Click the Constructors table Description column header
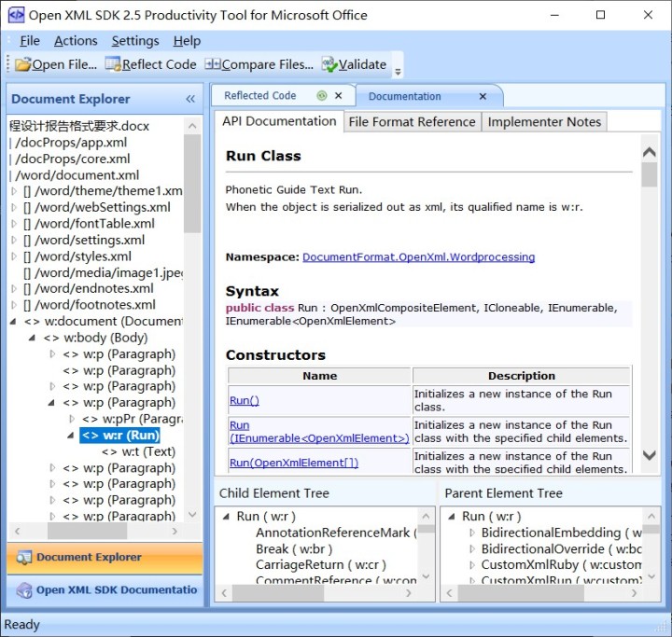This screenshot has height=637, width=672. 522,376
